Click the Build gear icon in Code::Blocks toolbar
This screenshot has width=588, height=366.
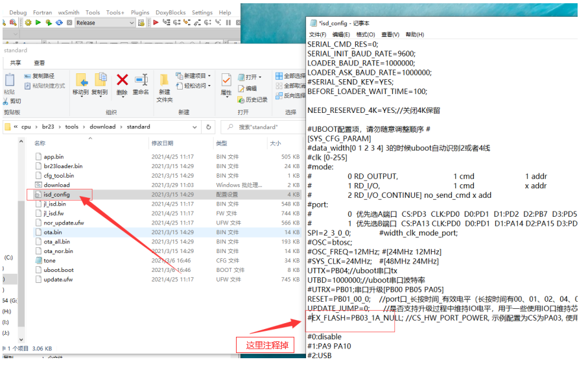pyautogui.click(x=28, y=23)
